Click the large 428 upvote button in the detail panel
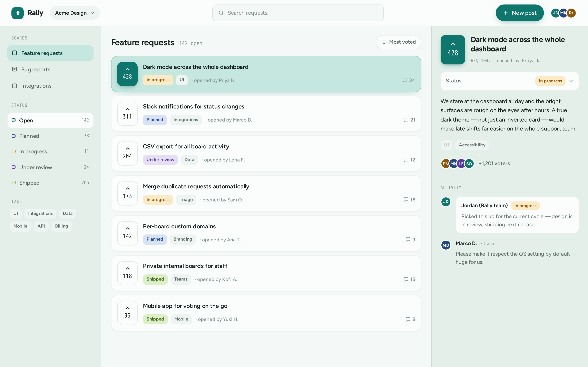The width and height of the screenshot is (588, 367). pos(453,50)
